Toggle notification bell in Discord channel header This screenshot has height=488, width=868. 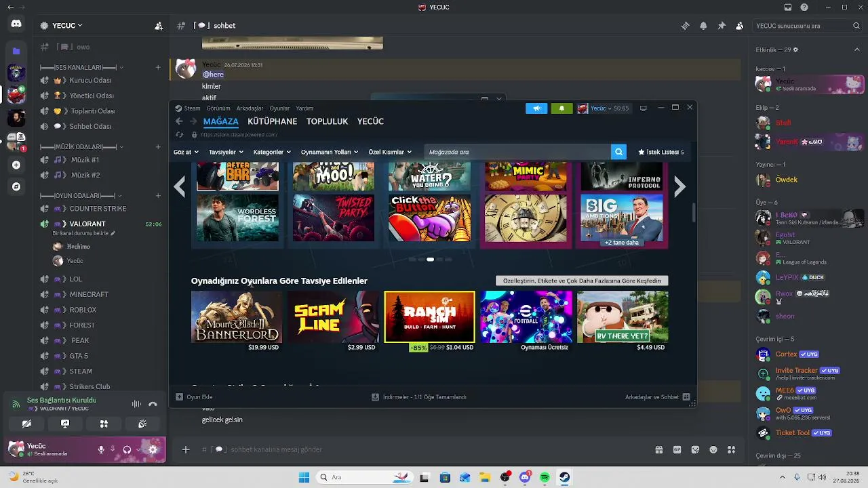(703, 26)
